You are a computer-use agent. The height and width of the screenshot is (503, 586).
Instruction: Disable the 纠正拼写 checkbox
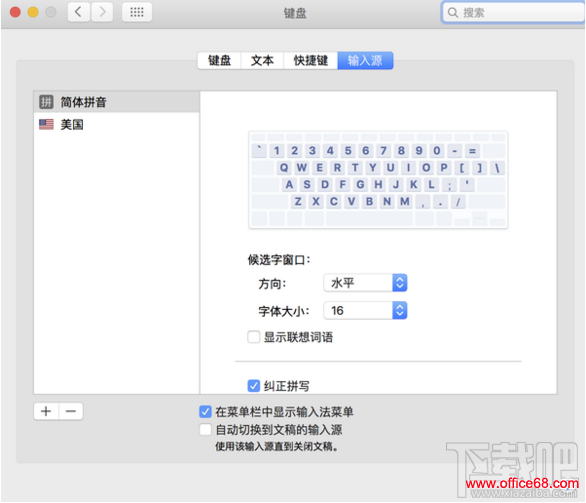(254, 386)
